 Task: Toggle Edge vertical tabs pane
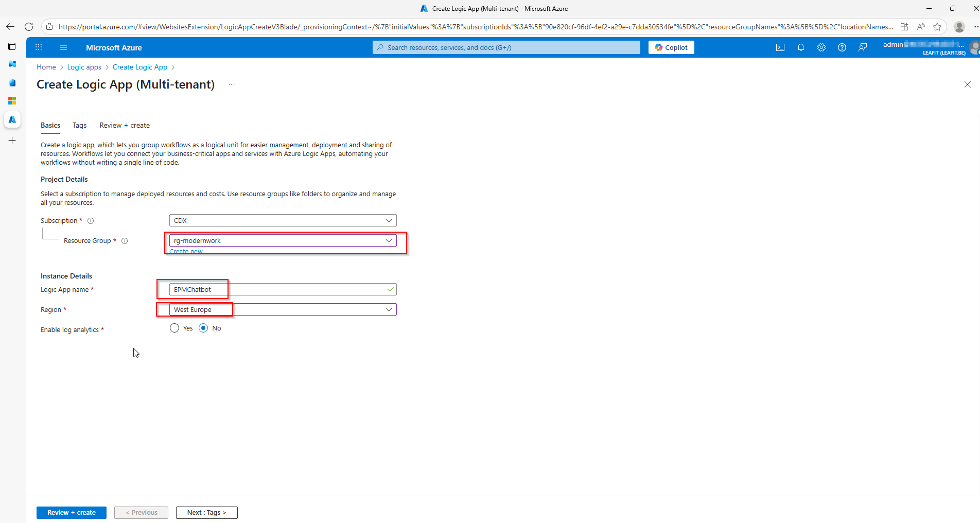point(12,46)
